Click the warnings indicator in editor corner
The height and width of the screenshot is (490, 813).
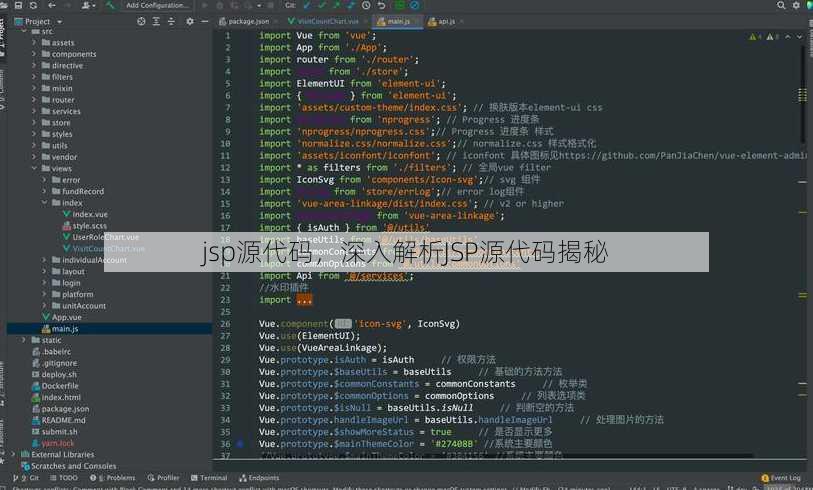tap(763, 37)
